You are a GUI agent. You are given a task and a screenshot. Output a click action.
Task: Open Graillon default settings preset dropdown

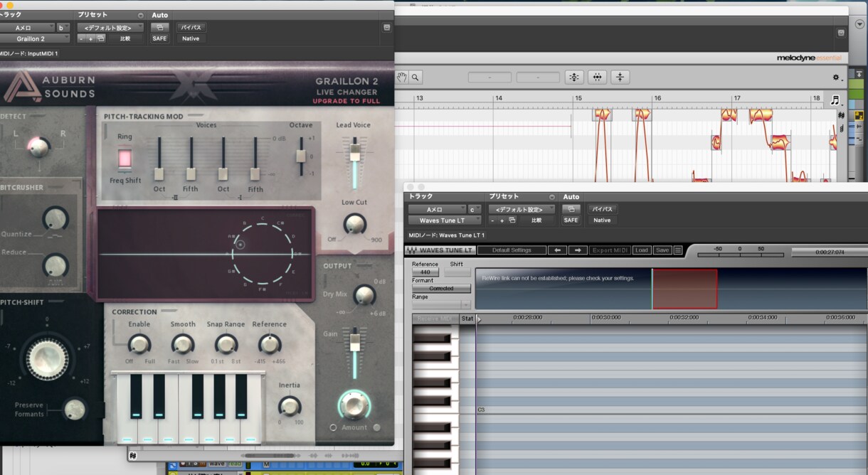(x=110, y=28)
